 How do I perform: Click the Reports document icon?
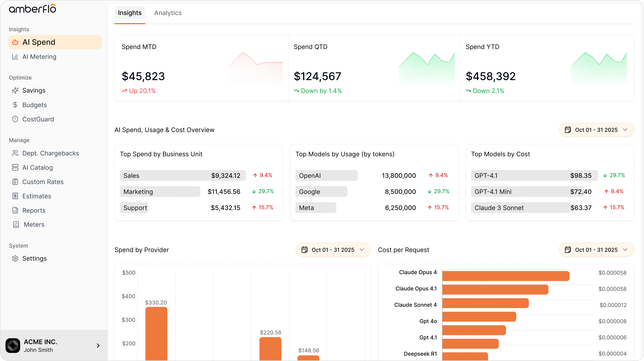(x=15, y=210)
